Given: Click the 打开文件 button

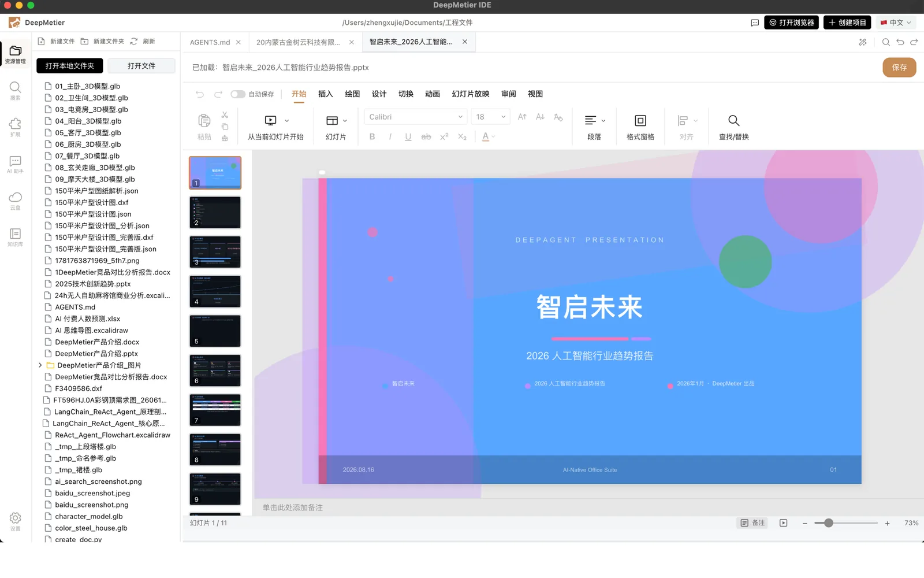Looking at the screenshot, I should pyautogui.click(x=141, y=66).
